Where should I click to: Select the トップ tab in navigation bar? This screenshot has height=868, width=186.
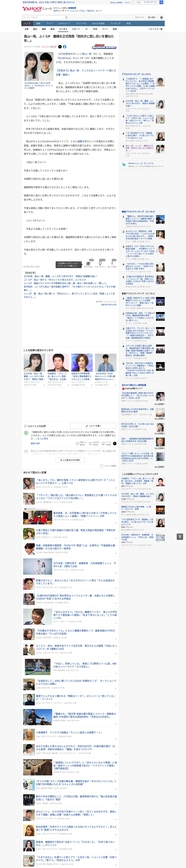tap(27, 24)
